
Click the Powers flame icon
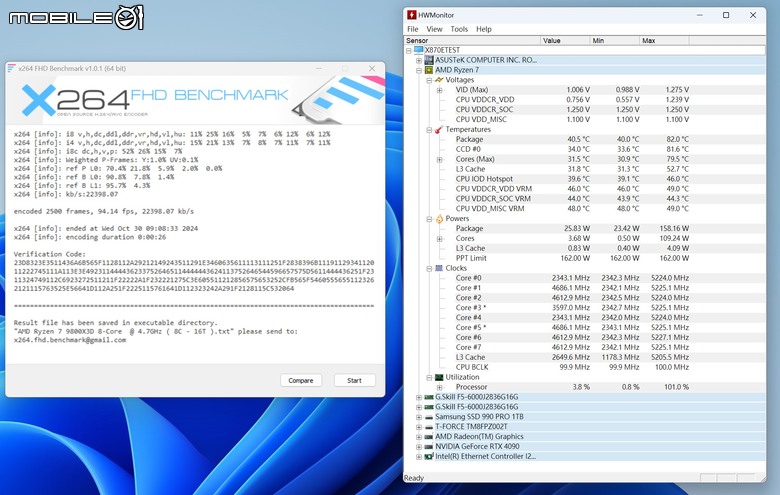[x=439, y=218]
